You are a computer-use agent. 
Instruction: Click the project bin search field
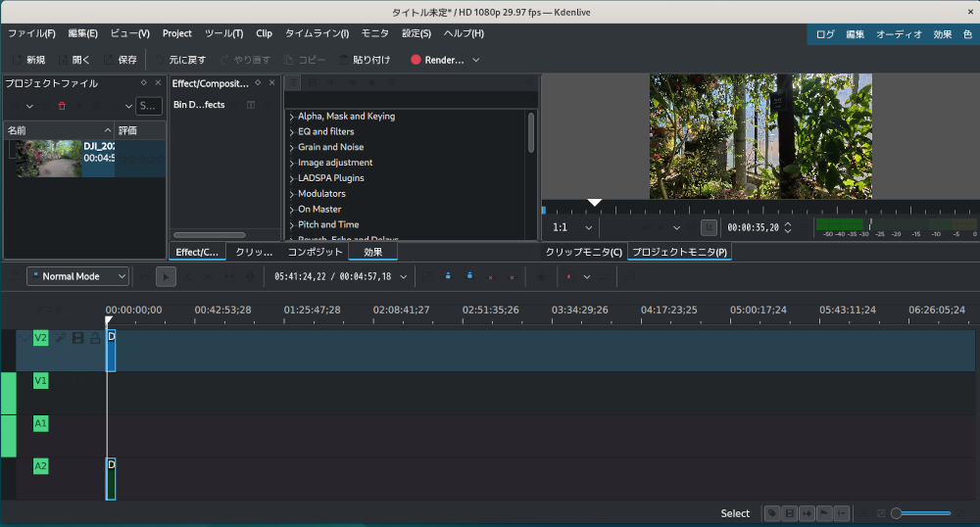click(149, 106)
